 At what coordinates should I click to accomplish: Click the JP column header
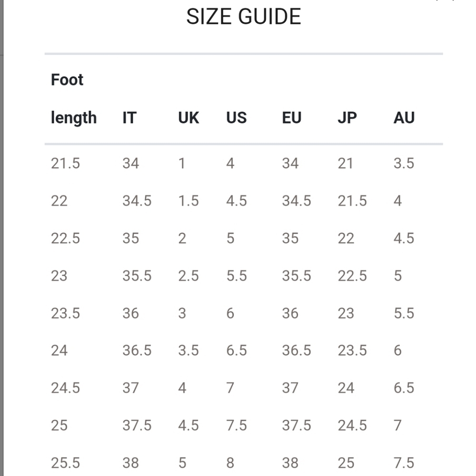click(347, 118)
